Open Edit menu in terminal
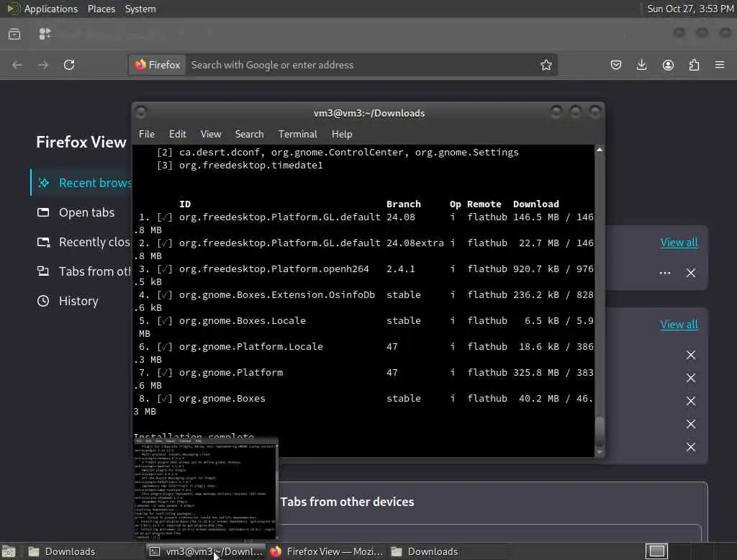The height and width of the screenshot is (560, 737). [x=177, y=134]
